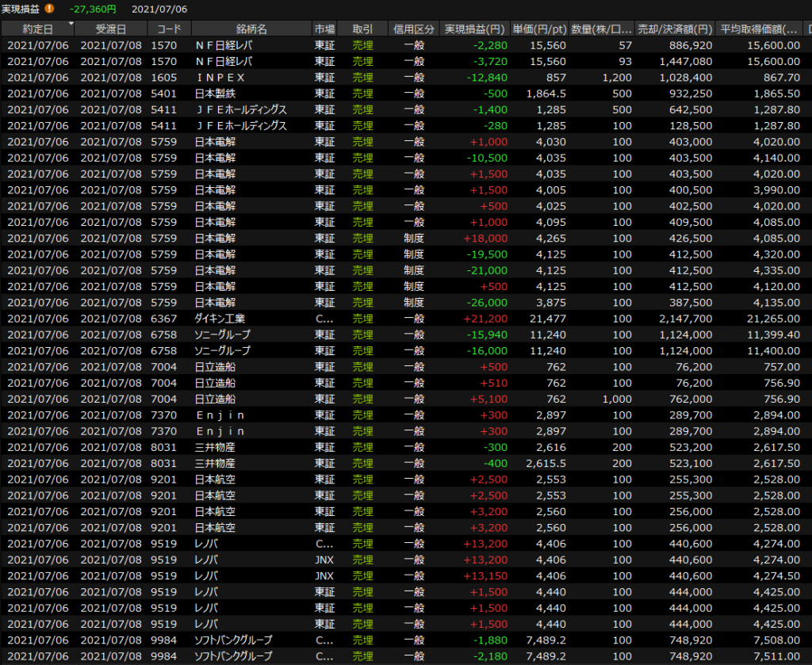Select the ＩＮＰＥＸ row stock name
812x665 pixels.
click(220, 78)
